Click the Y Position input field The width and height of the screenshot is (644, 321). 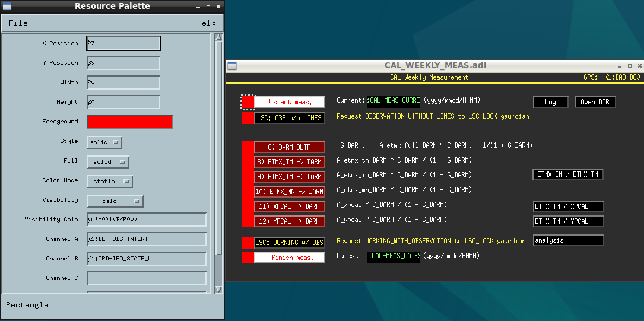[123, 63]
